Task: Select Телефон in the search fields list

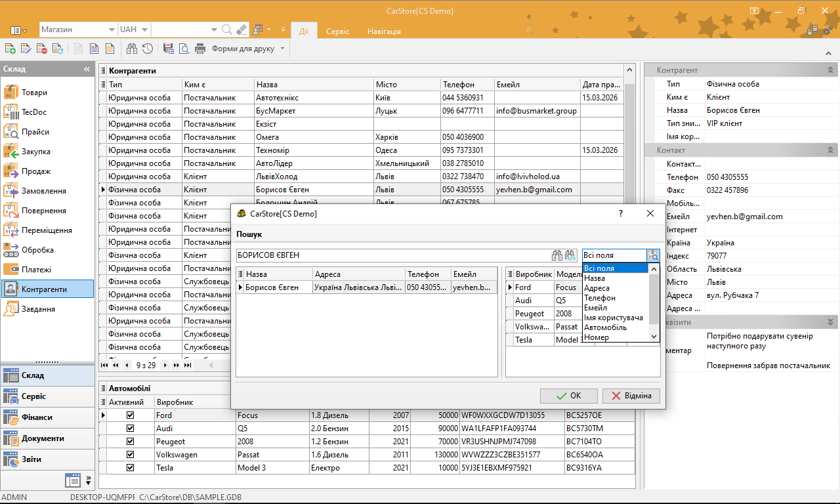Action: click(x=600, y=298)
